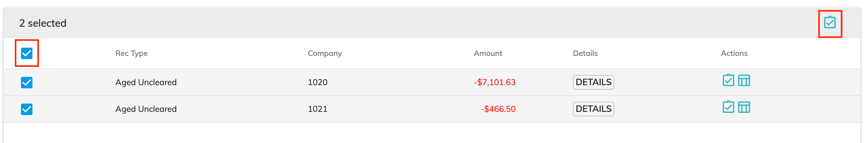
Task: Click clipboard-check action icon for company 1020
Action: tap(728, 80)
